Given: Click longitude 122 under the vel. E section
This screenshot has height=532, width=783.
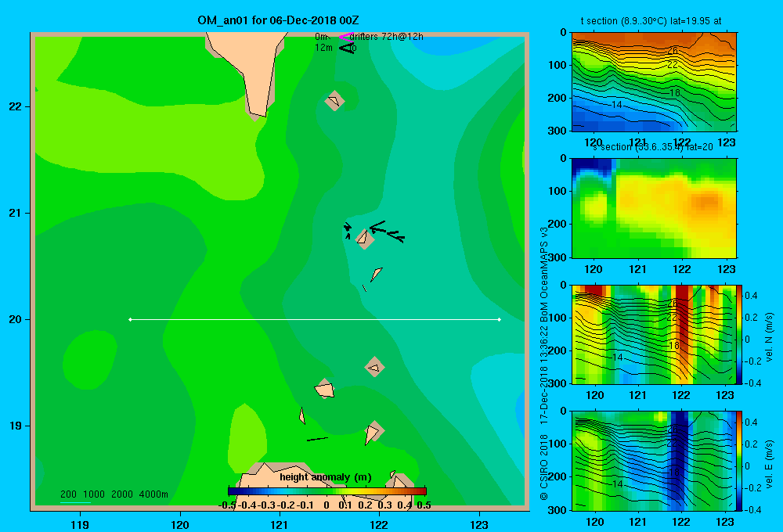Looking at the screenshot, I should point(681,522).
